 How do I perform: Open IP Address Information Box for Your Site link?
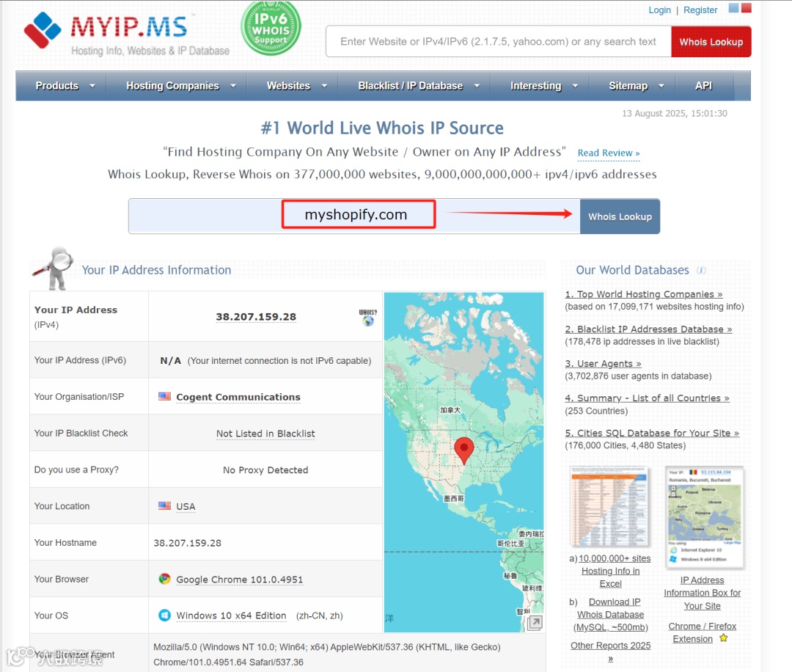702,593
